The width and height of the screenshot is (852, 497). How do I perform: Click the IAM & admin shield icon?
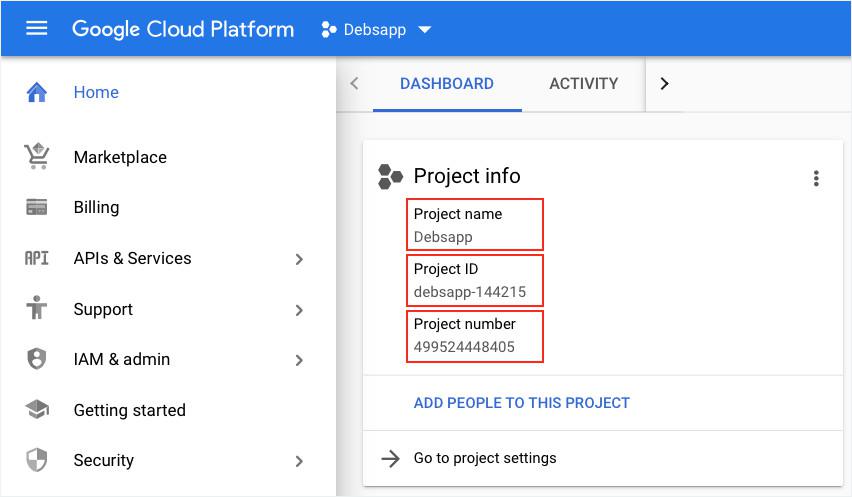tap(37, 359)
